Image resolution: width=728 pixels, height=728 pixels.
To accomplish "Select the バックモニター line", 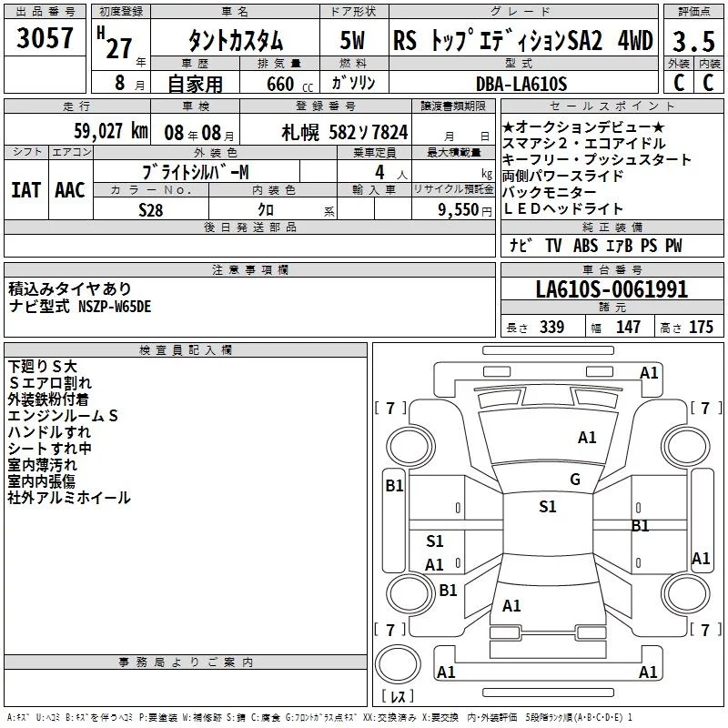I will [x=550, y=192].
